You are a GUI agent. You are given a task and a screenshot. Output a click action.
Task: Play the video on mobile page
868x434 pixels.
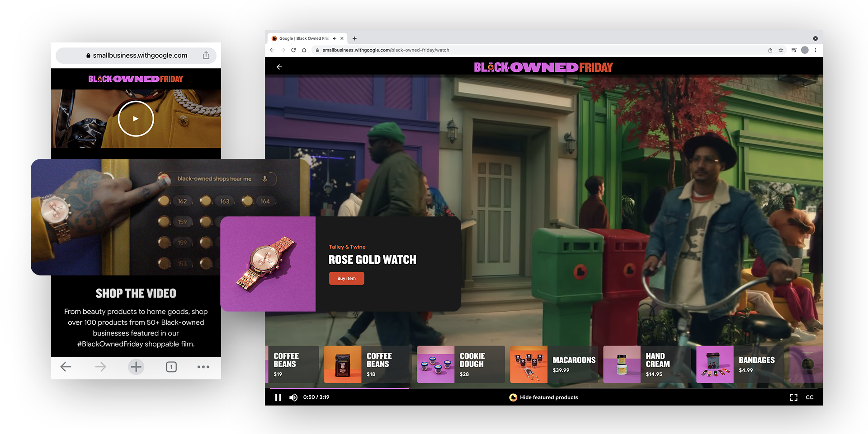click(136, 119)
